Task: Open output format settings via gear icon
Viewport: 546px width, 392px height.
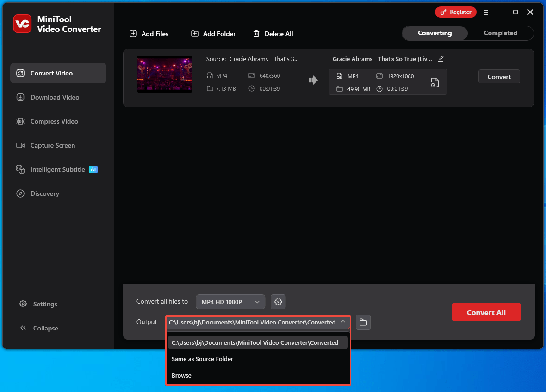Action: point(278,301)
